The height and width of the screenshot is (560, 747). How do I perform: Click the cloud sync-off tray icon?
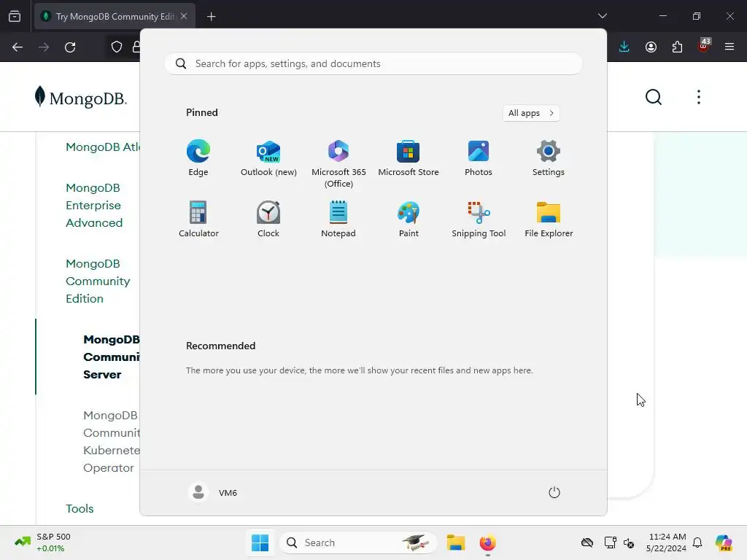coord(587,542)
